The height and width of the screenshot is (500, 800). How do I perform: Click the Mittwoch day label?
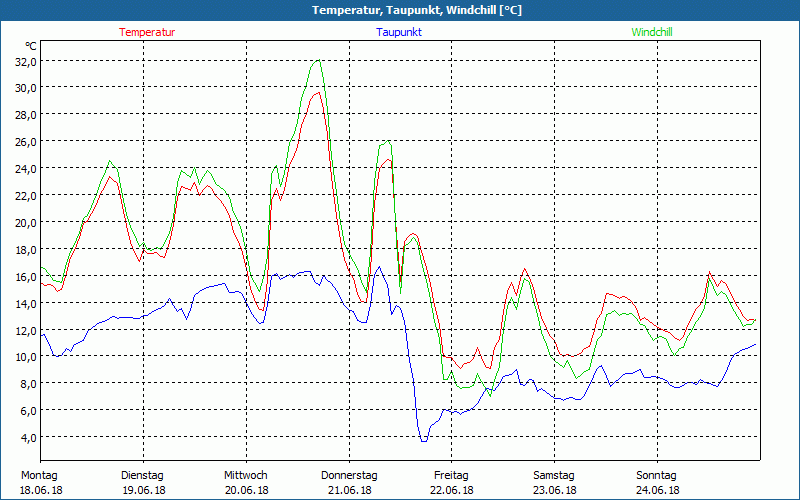tap(245, 476)
